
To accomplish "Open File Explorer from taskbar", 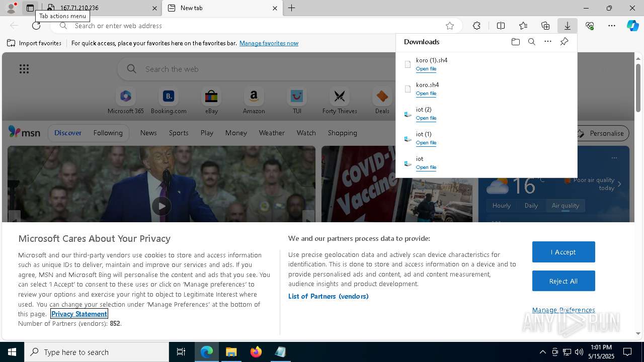I will coord(231,352).
